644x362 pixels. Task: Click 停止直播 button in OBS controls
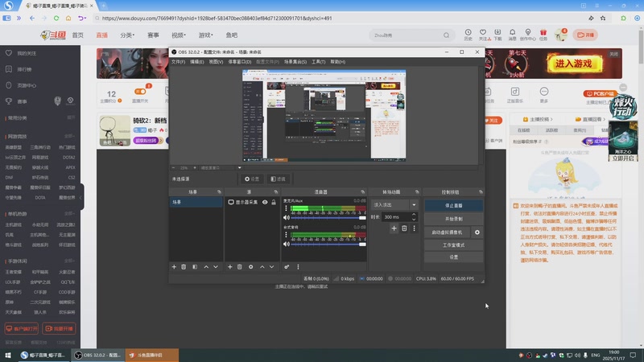[453, 206]
